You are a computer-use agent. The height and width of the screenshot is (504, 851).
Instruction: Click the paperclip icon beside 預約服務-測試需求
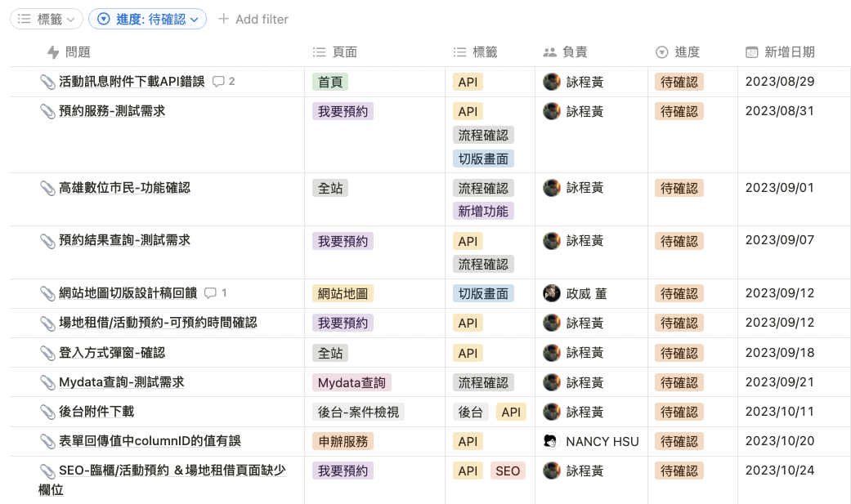47,111
